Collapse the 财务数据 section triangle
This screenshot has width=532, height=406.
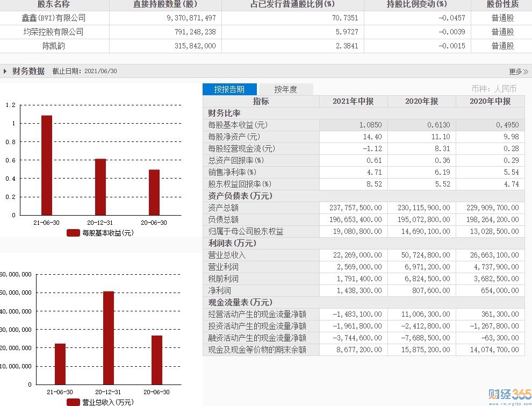5,72
